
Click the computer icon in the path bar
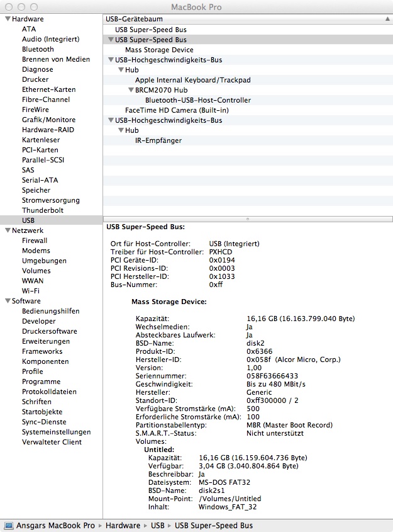8,525
